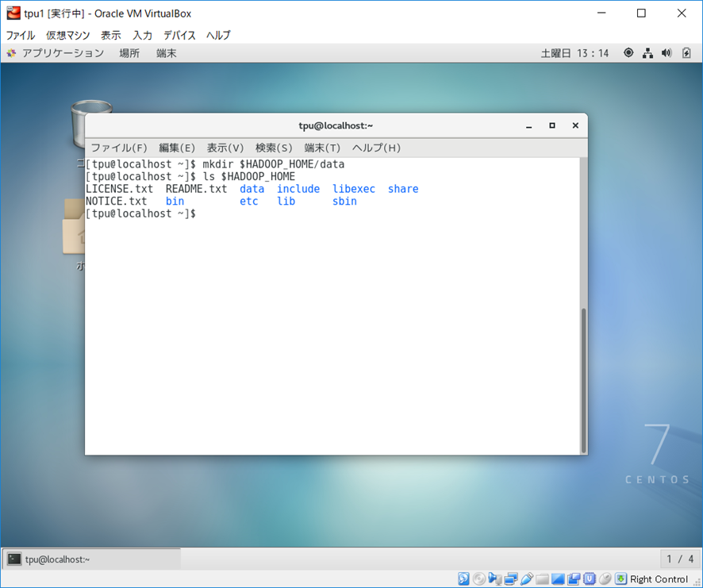Open the clock showing 土曜日 13:14

coord(574,53)
